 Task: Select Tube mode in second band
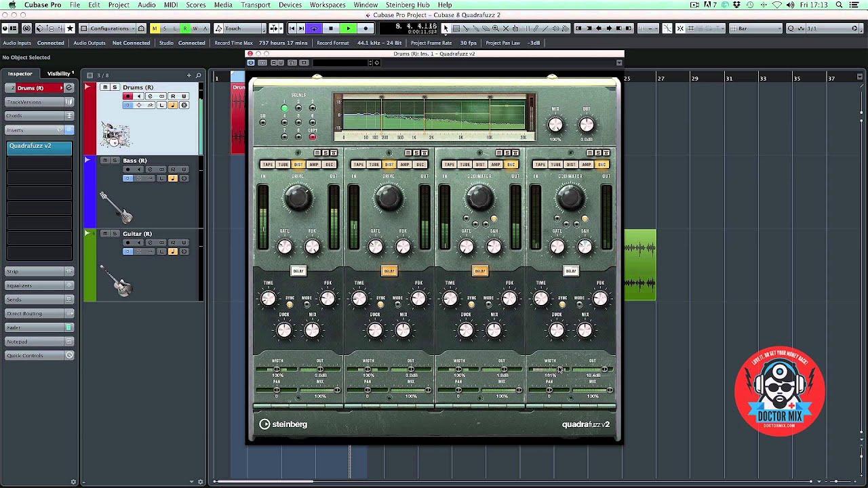point(374,165)
